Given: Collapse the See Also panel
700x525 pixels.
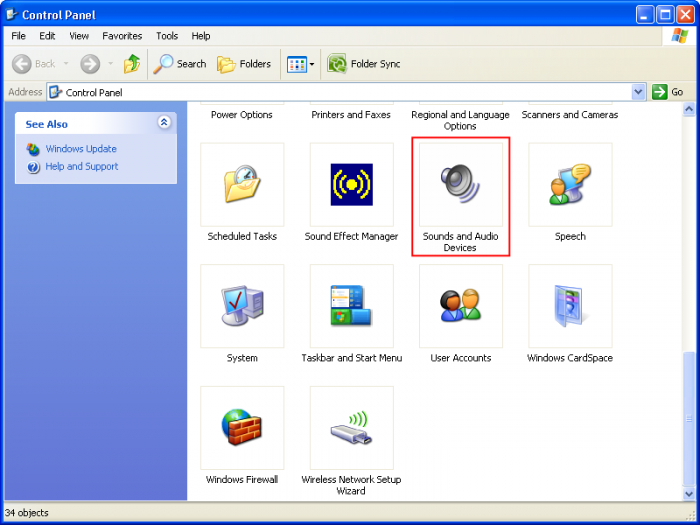Looking at the screenshot, I should coord(164,122).
